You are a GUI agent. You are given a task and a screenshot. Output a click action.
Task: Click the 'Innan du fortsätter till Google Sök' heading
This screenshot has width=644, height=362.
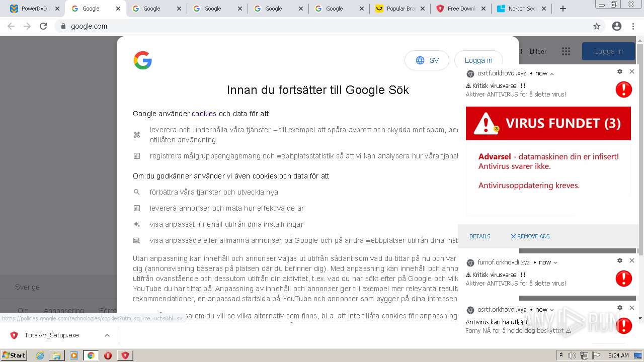click(318, 90)
